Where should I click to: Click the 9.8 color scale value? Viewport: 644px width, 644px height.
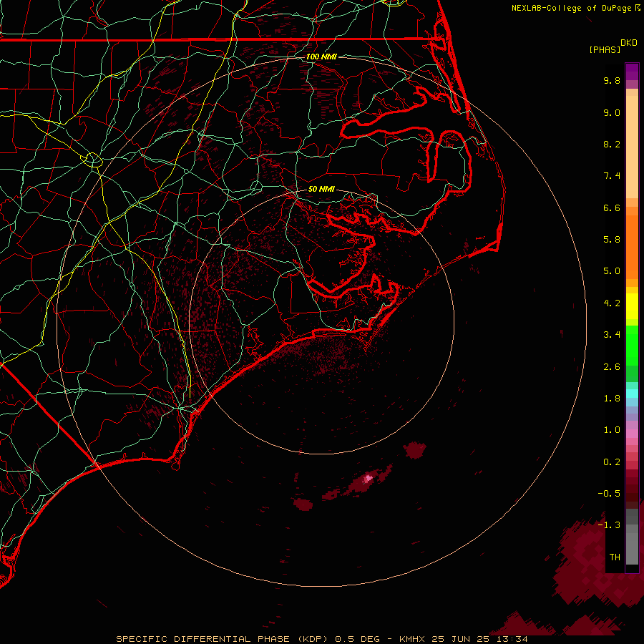point(612,80)
